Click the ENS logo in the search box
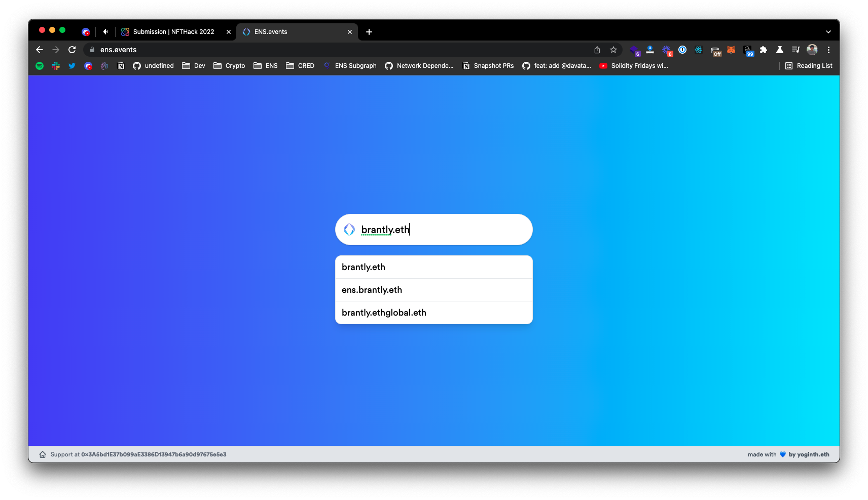The width and height of the screenshot is (868, 500). click(349, 229)
